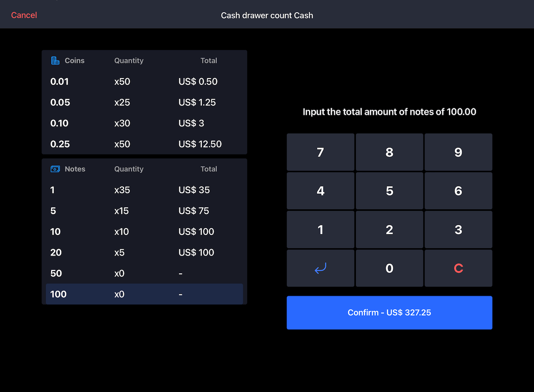
Task: Tap the number 5 key
Action: [x=389, y=191]
